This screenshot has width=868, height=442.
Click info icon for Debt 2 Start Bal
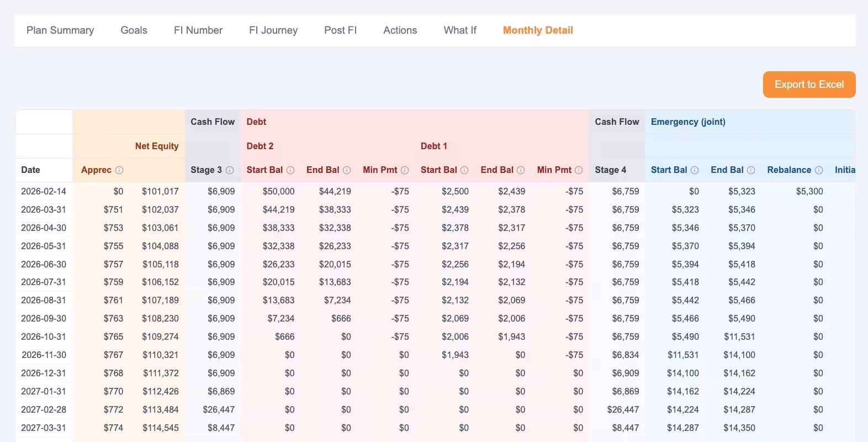click(290, 170)
